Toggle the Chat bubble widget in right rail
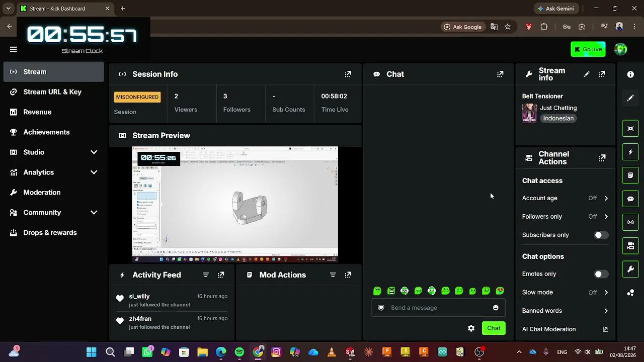This screenshot has height=362, width=644. (x=630, y=199)
